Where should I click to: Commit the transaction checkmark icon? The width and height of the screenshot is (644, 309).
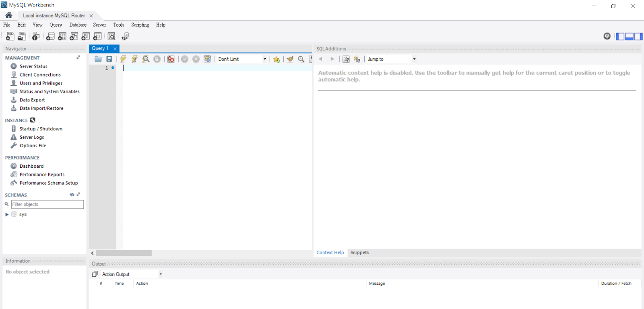tap(185, 59)
